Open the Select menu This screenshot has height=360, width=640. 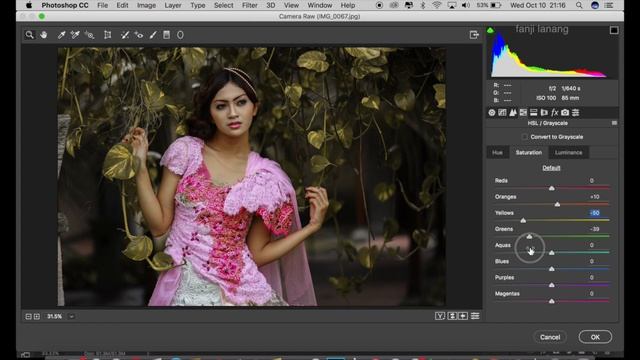pyautogui.click(x=224, y=5)
